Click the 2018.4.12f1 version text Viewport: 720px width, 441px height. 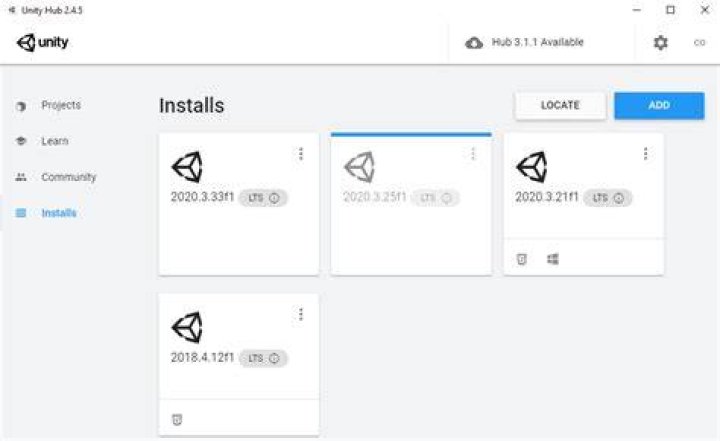[202, 357]
